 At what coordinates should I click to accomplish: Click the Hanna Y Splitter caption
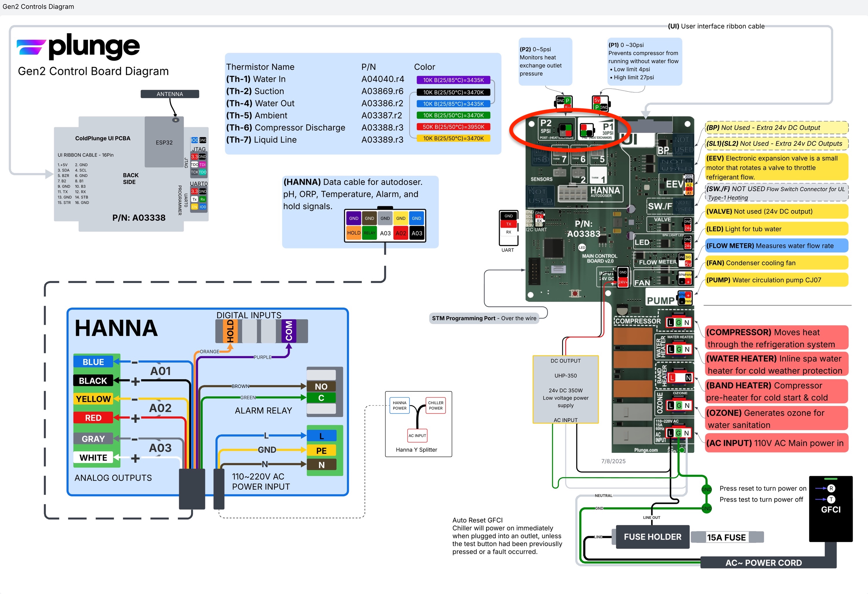tap(416, 450)
